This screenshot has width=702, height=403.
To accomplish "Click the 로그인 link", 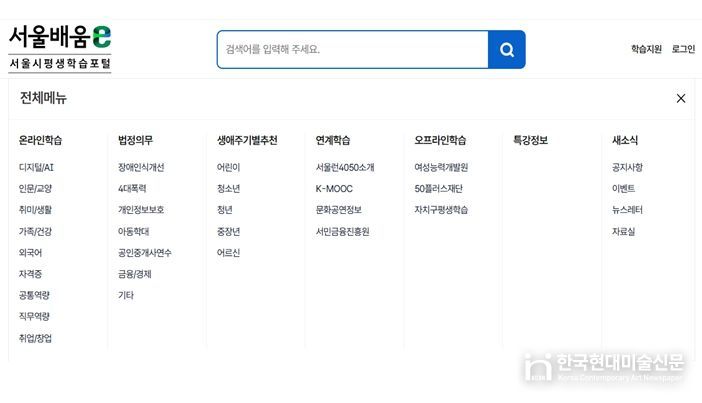I will coord(683,49).
